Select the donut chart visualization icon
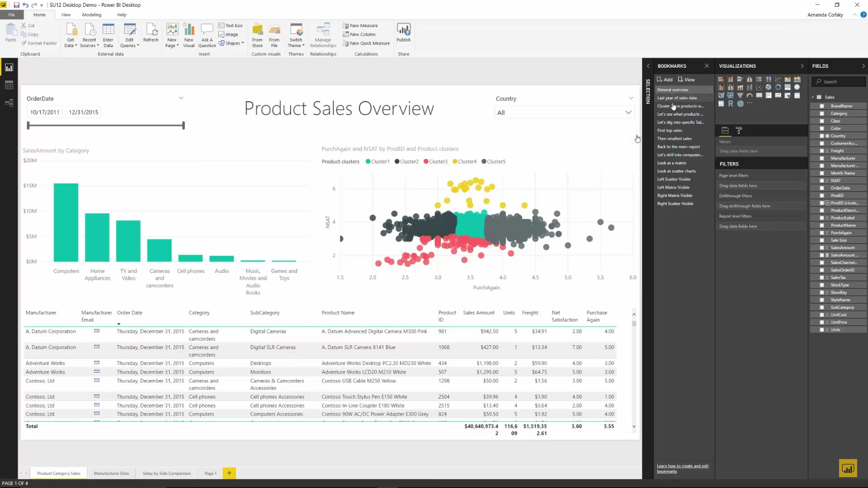This screenshot has width=868, height=488. (x=778, y=87)
